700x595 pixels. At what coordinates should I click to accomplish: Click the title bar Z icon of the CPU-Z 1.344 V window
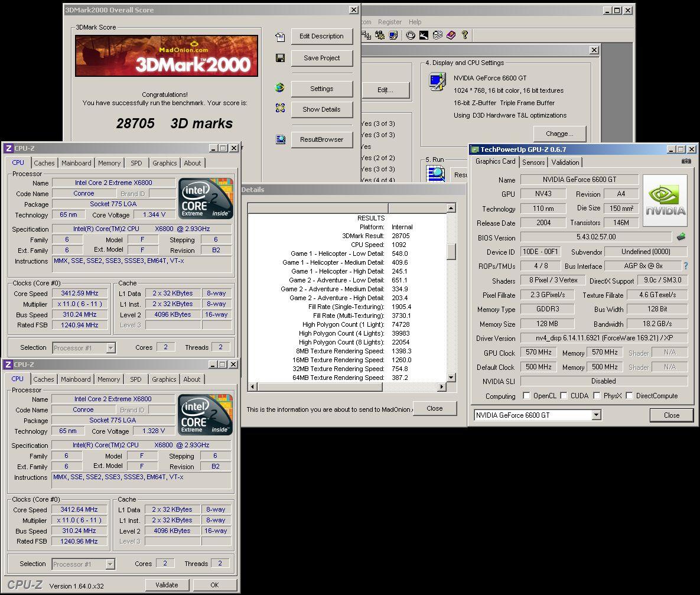8,148
